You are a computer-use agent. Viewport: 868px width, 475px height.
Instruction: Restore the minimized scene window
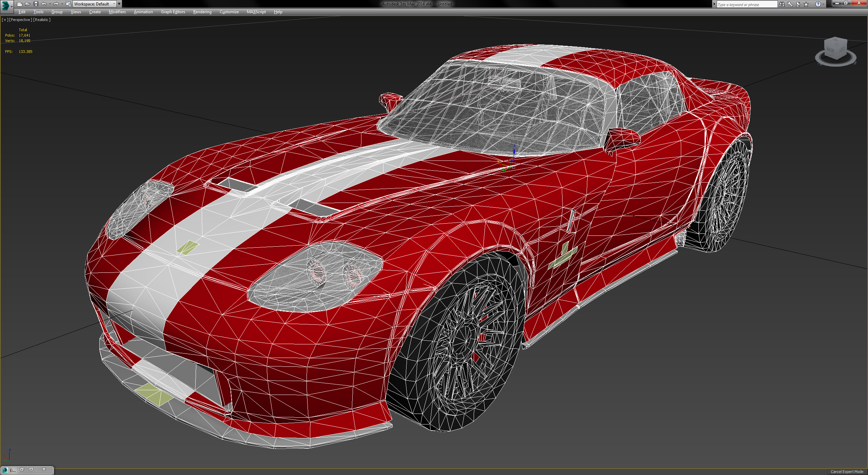(22, 469)
